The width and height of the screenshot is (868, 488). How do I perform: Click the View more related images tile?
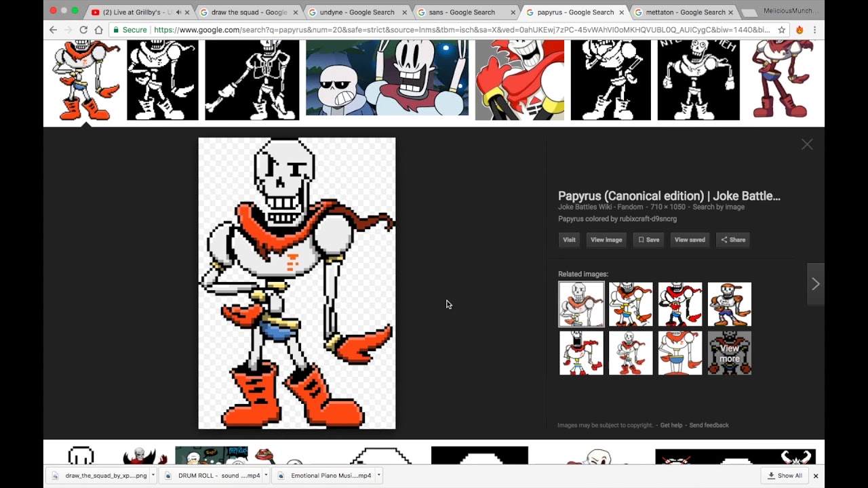(x=730, y=353)
